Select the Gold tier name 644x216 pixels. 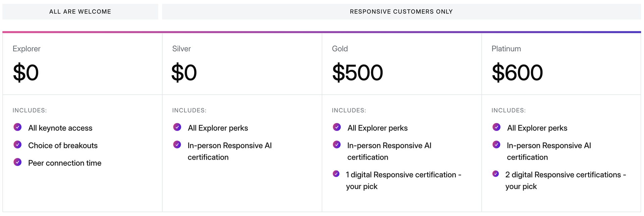[x=340, y=49]
